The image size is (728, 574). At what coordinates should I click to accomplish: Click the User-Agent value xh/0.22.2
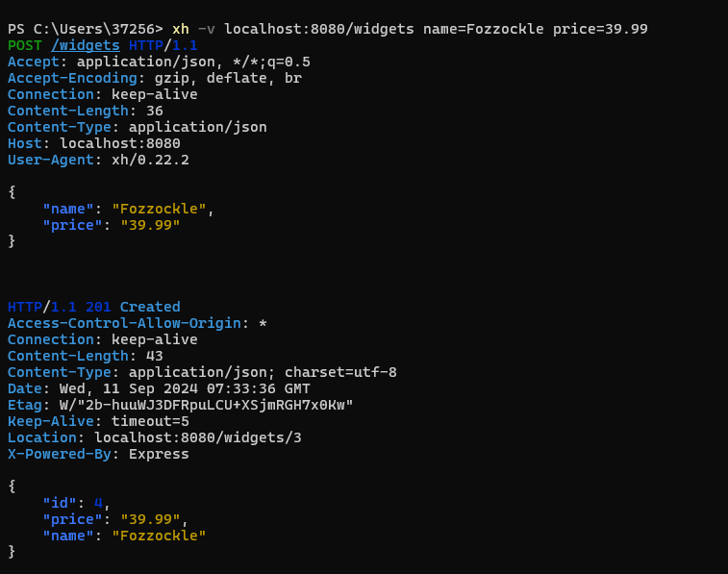(150, 161)
